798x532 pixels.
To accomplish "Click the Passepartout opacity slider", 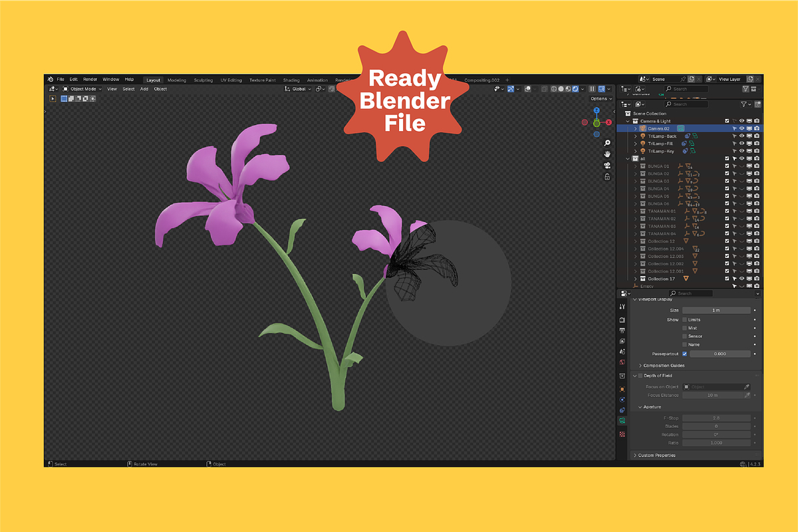I will pos(720,354).
